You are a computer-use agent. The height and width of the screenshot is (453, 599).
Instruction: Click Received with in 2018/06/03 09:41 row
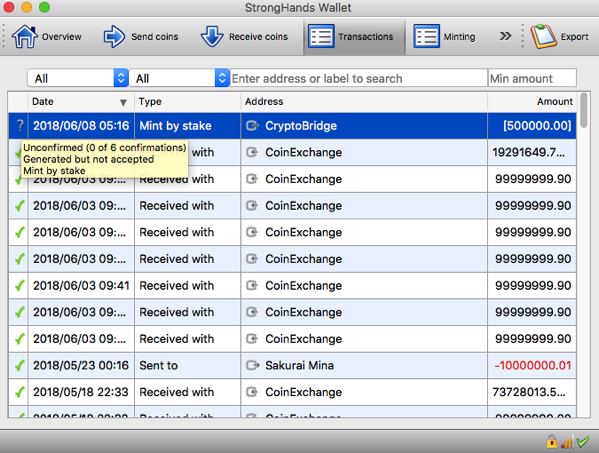pyautogui.click(x=176, y=286)
